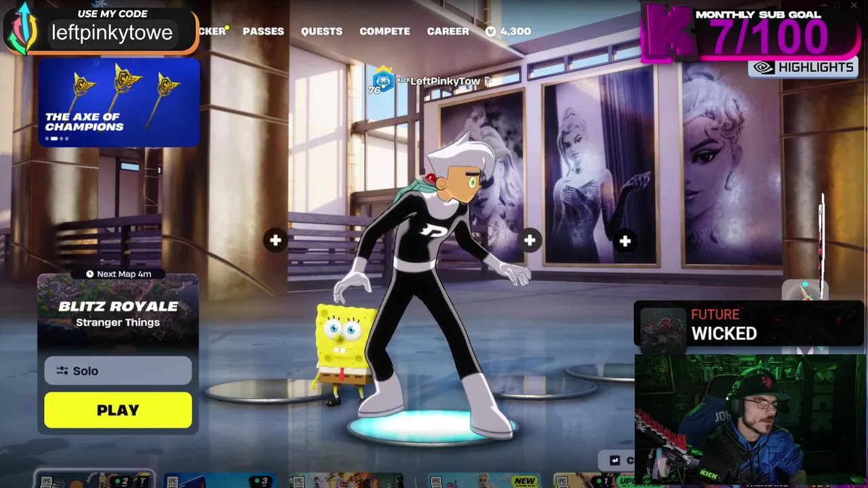Click the 4,300 V-Bucks balance
This screenshot has height=488, width=868.
(x=515, y=31)
